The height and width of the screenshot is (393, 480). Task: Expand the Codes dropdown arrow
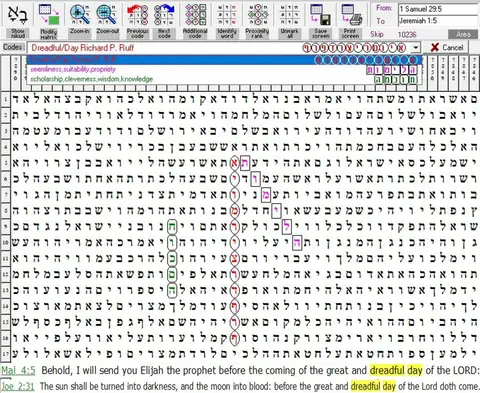click(416, 48)
